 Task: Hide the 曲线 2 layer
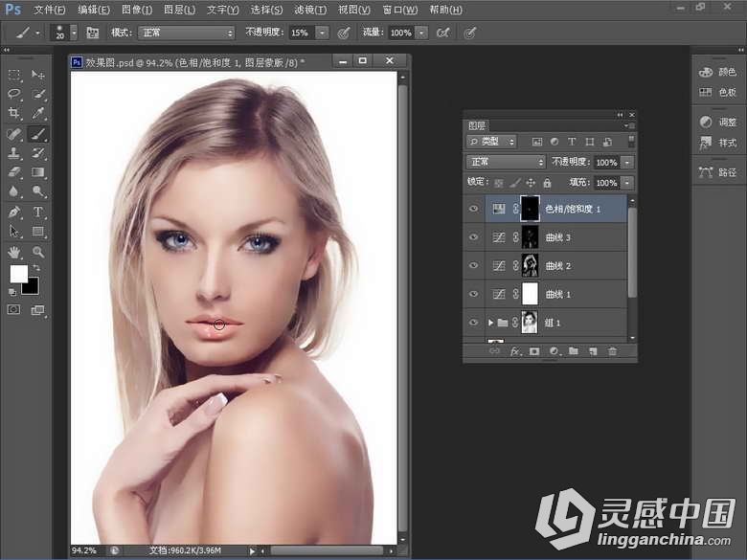point(473,265)
